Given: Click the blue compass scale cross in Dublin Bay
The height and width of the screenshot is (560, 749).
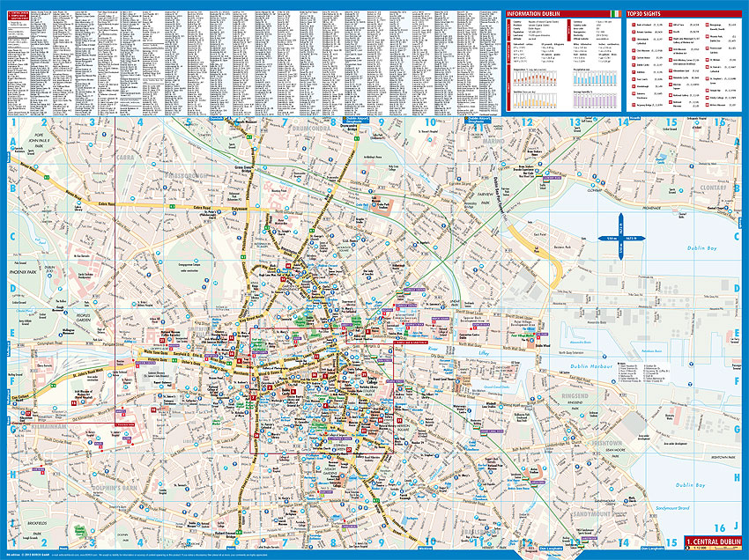Looking at the screenshot, I should [621, 238].
